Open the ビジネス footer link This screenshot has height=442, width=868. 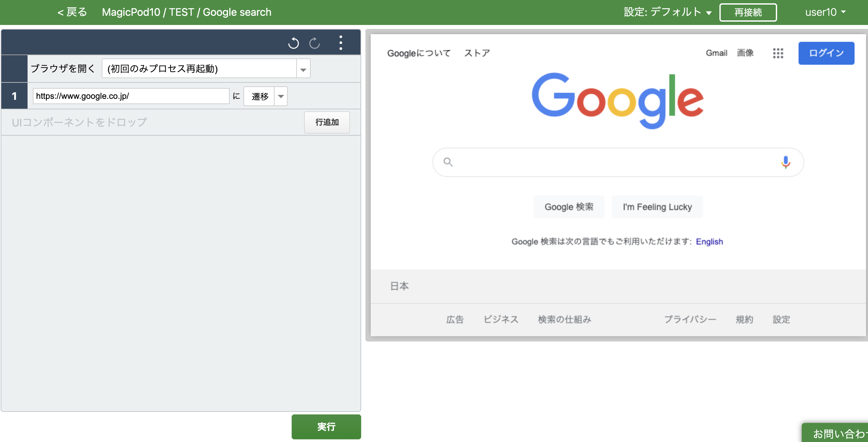(x=501, y=319)
